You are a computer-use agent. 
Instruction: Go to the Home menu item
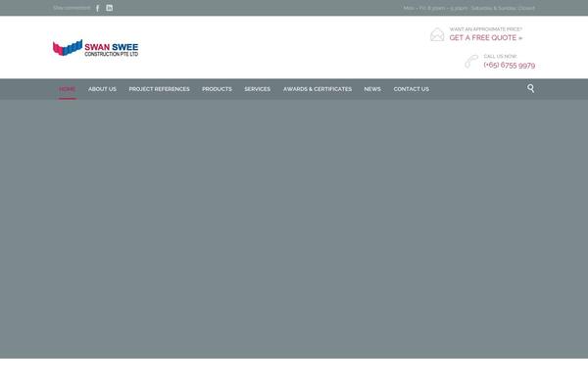coord(67,89)
